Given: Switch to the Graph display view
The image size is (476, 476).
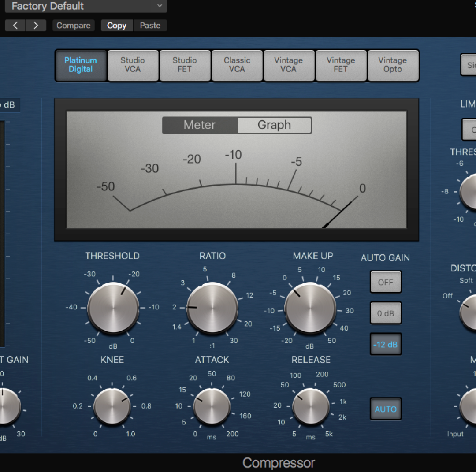Looking at the screenshot, I should tap(274, 125).
